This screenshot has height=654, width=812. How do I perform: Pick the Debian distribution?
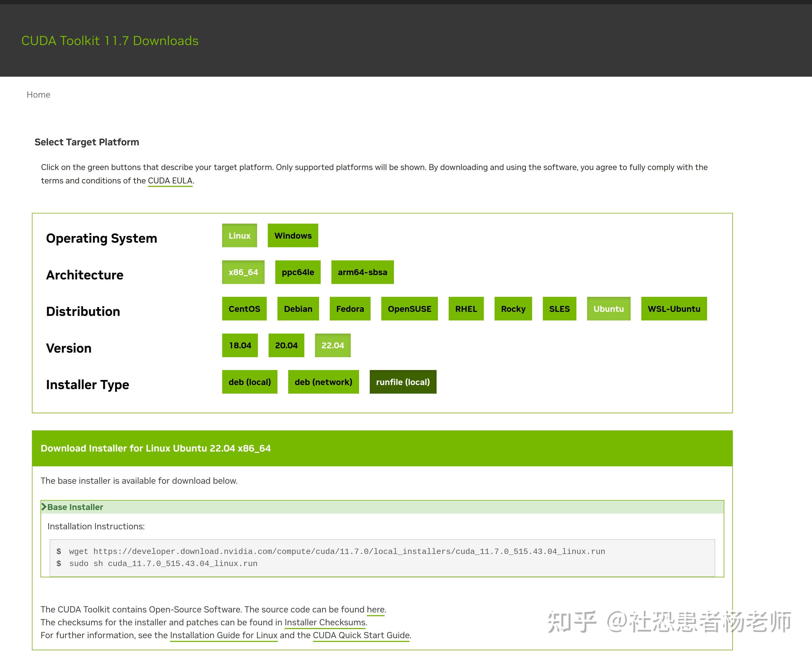[x=298, y=309]
